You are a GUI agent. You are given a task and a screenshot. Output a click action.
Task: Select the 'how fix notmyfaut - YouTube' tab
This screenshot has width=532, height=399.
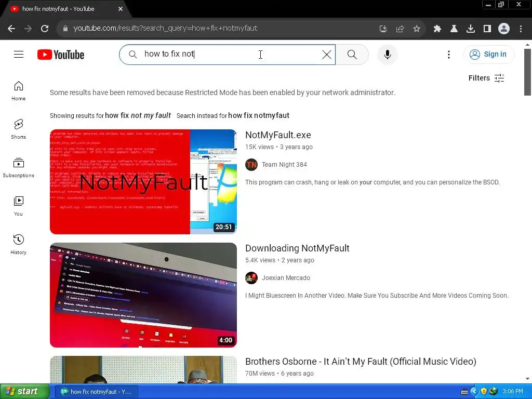click(x=58, y=9)
